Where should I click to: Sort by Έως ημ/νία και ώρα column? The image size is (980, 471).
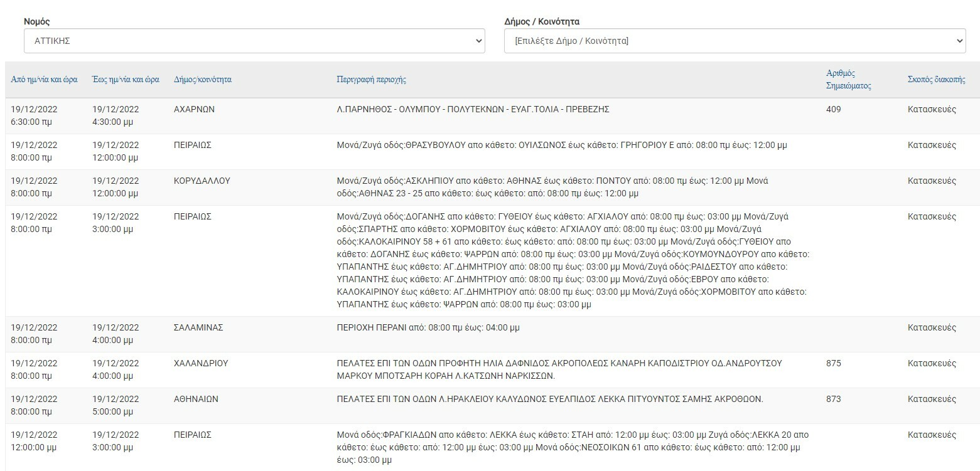coord(126,80)
